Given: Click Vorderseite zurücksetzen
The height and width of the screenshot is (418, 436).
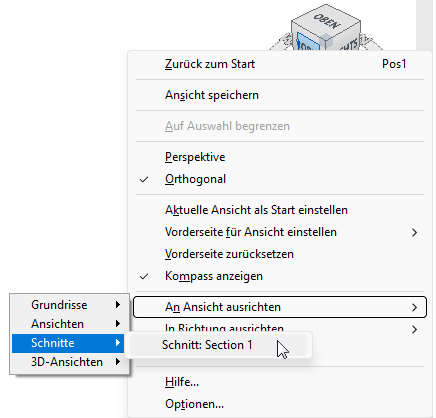Looking at the screenshot, I should pyautogui.click(x=229, y=254).
